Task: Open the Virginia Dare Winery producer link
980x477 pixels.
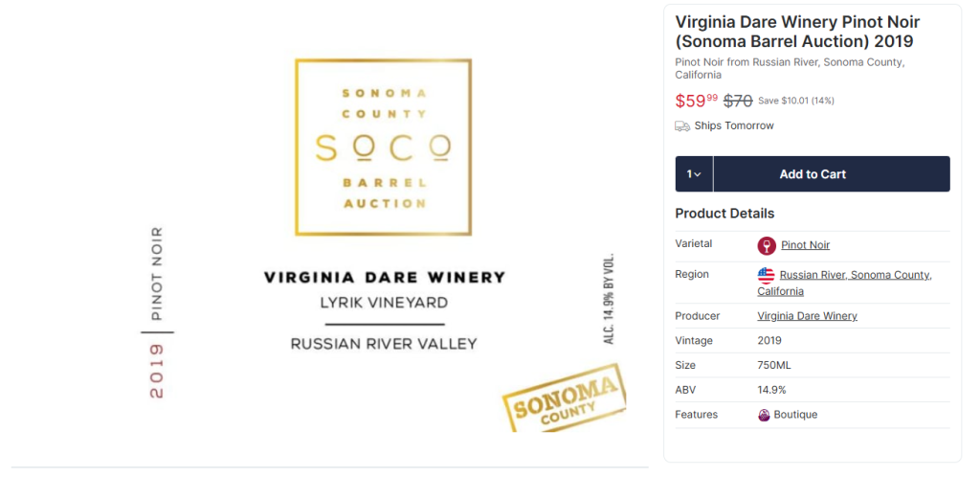Action: click(x=807, y=316)
